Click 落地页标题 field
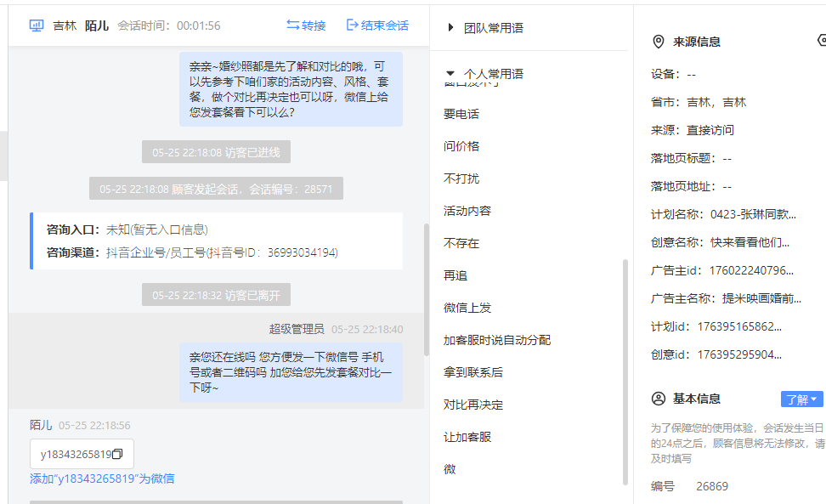The height and width of the screenshot is (504, 826). 691,158
